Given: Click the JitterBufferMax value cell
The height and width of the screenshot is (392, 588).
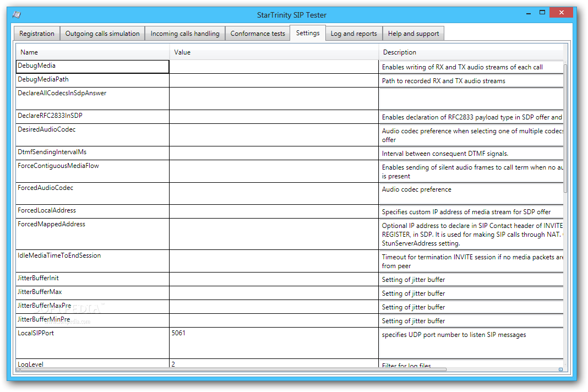Looking at the screenshot, I should click(274, 293).
